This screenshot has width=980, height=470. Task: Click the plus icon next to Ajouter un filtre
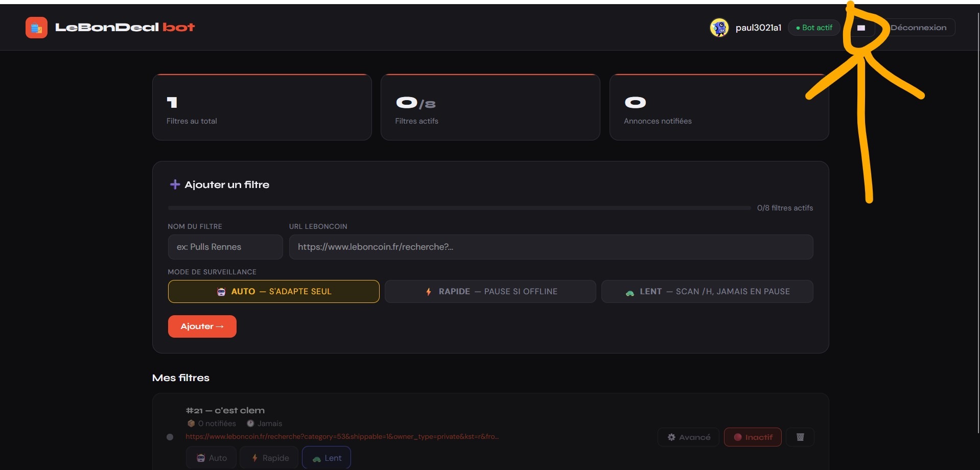pos(175,184)
